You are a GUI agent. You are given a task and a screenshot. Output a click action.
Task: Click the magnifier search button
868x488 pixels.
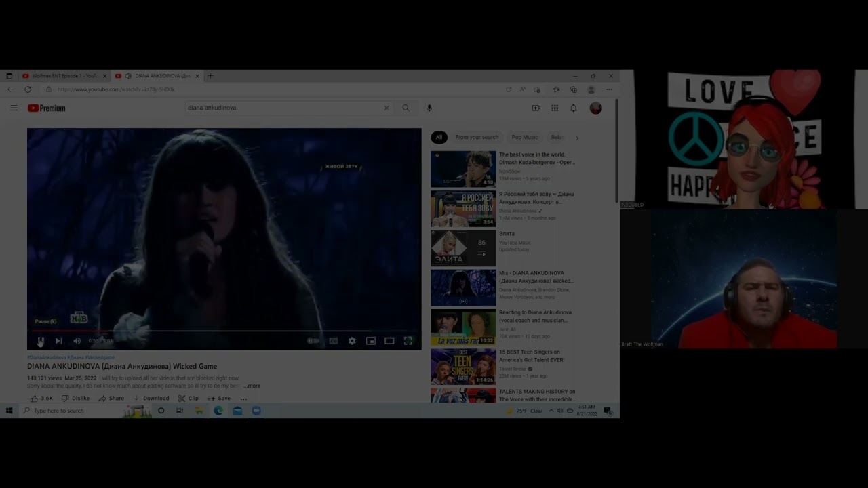click(406, 108)
